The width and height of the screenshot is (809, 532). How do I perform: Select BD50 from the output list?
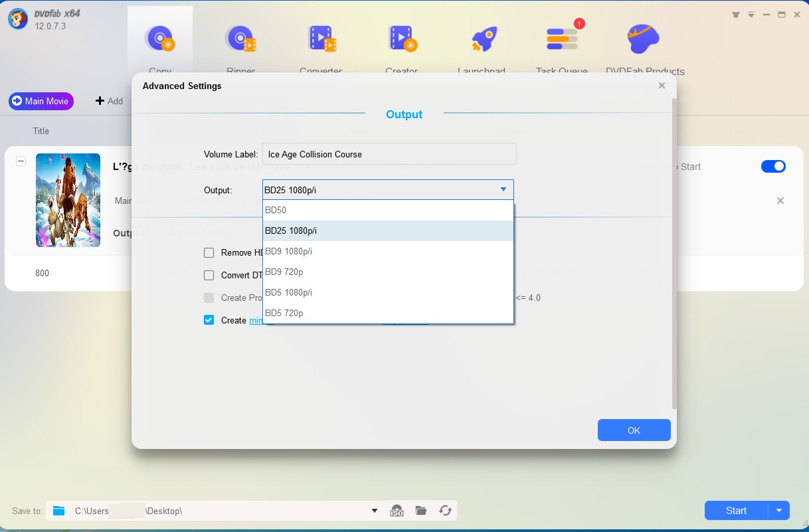click(388, 210)
